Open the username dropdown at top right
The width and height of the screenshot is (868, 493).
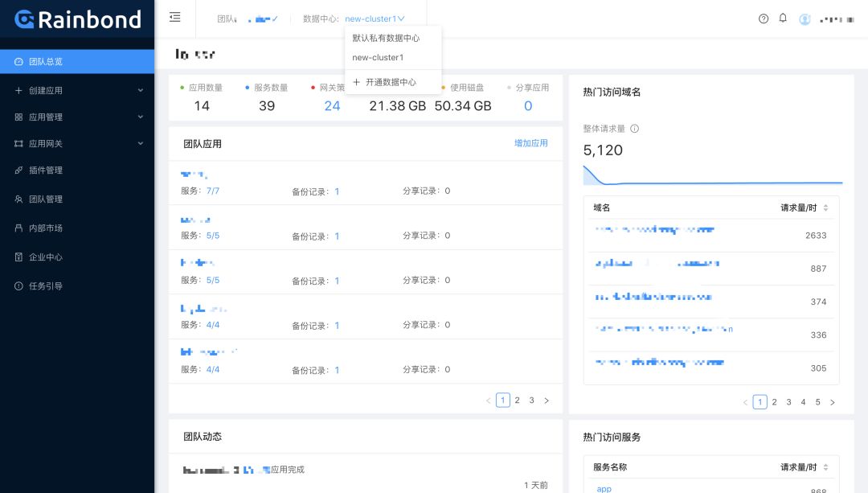point(837,19)
